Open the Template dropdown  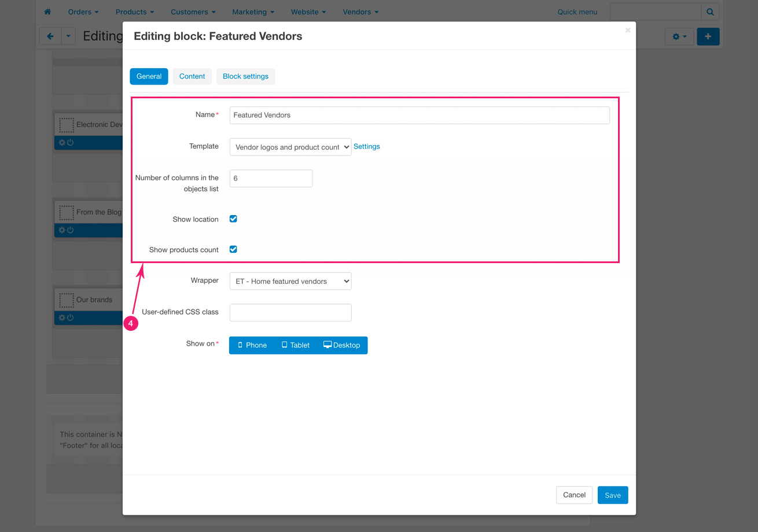290,147
